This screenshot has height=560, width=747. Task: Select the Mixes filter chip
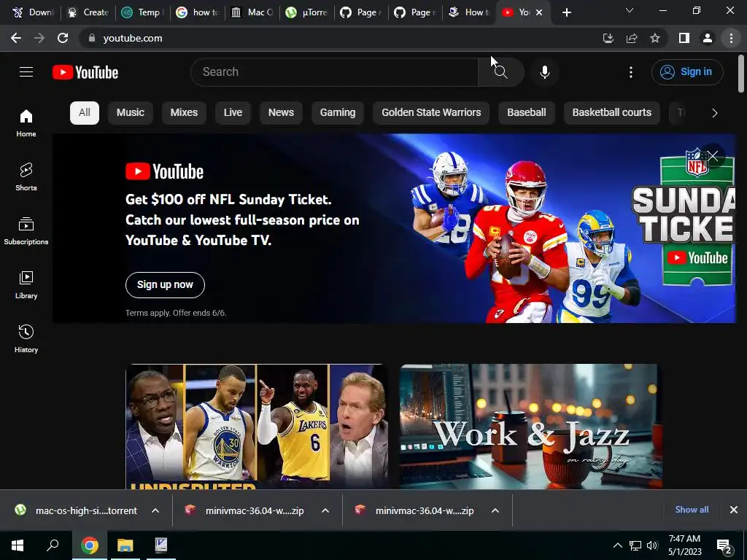(x=184, y=113)
